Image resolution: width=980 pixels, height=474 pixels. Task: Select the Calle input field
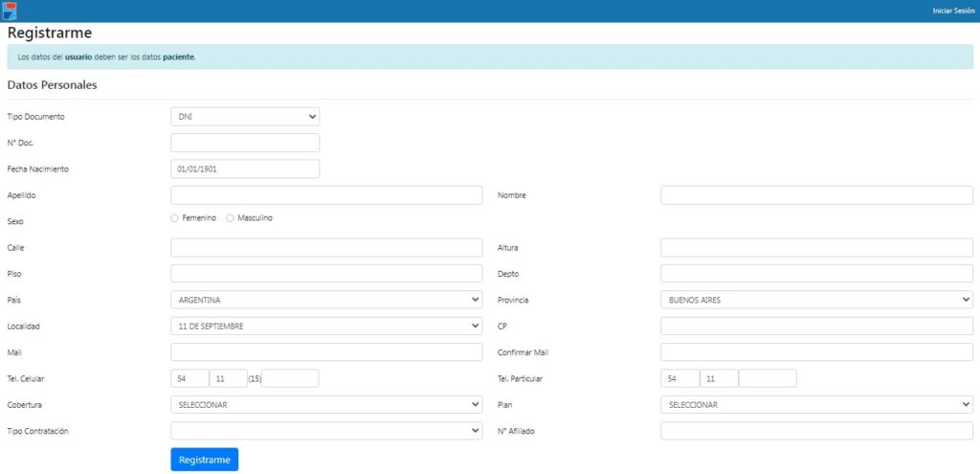(326, 248)
